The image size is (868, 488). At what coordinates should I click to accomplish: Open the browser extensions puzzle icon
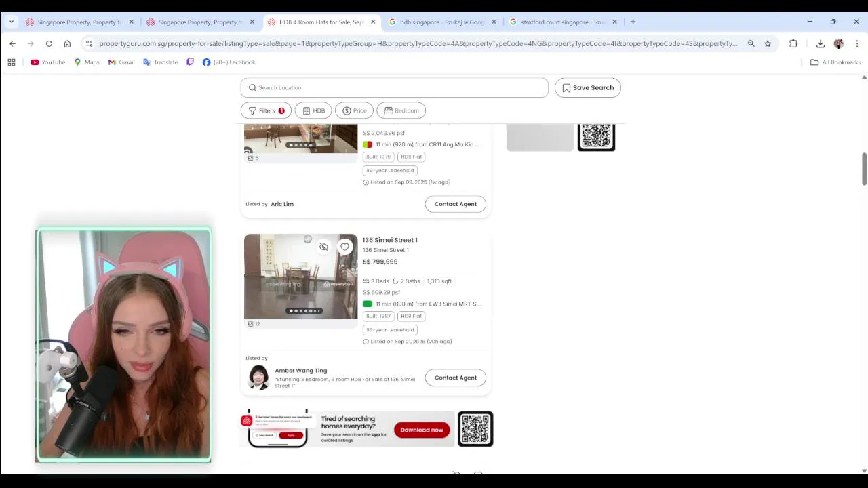click(x=793, y=43)
